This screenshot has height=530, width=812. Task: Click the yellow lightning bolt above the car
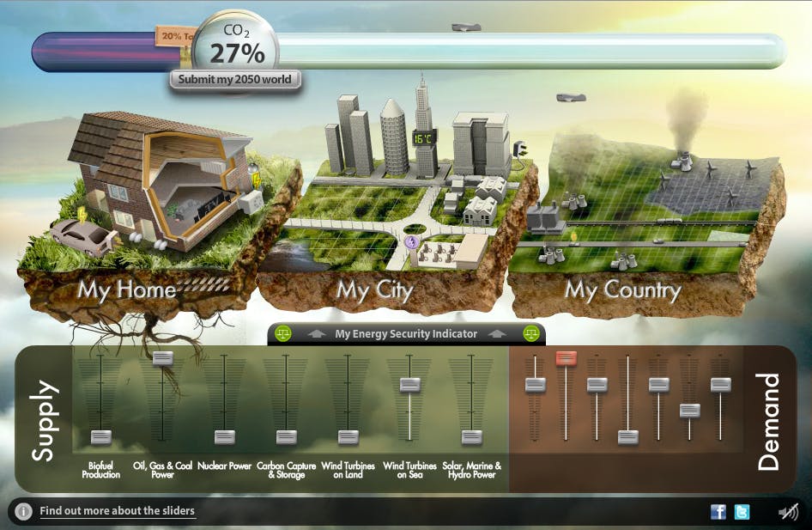coord(82,213)
